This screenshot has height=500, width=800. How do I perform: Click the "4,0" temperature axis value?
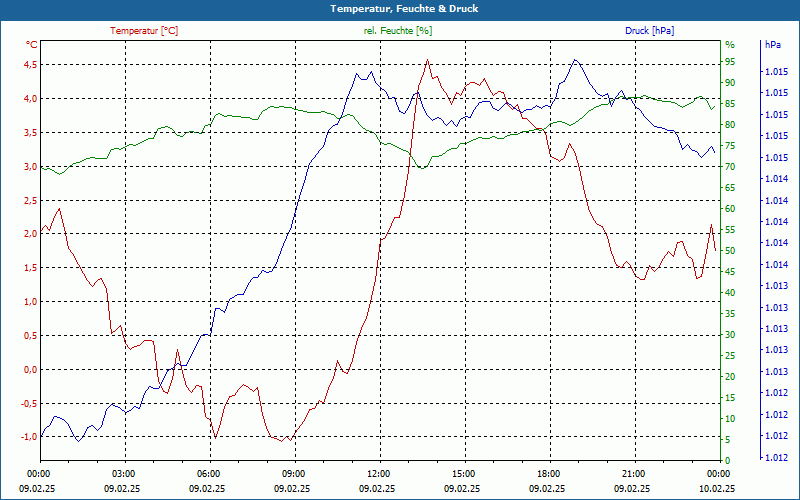tap(31, 98)
